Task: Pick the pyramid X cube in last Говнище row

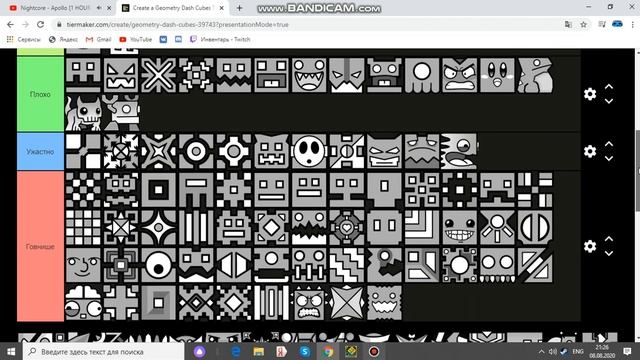Action: pyautogui.click(x=347, y=302)
